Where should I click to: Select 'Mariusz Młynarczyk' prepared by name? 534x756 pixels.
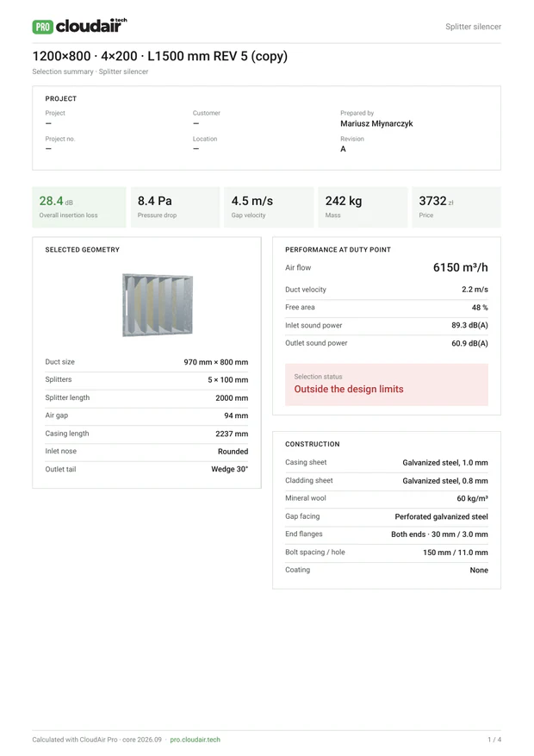click(x=376, y=123)
